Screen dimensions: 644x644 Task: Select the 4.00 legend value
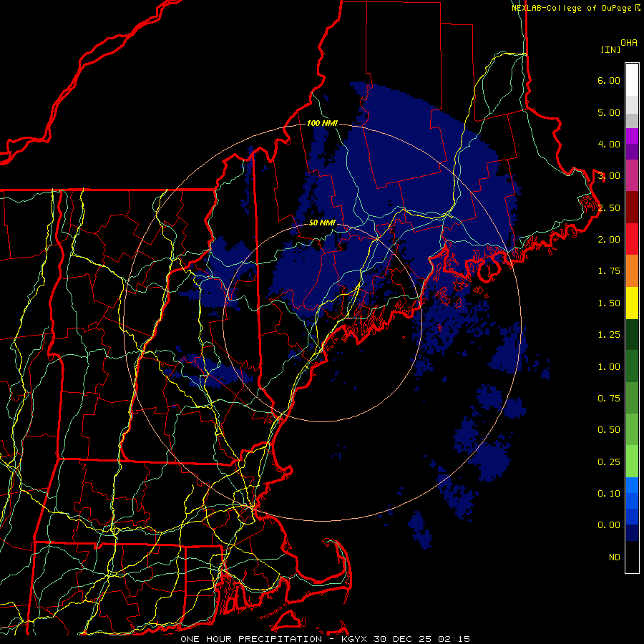point(608,144)
